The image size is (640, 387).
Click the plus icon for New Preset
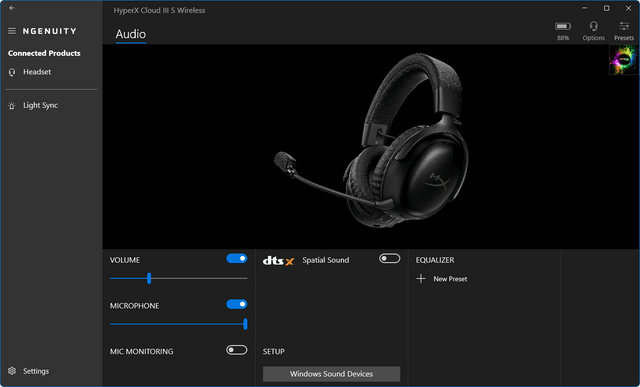(x=421, y=279)
